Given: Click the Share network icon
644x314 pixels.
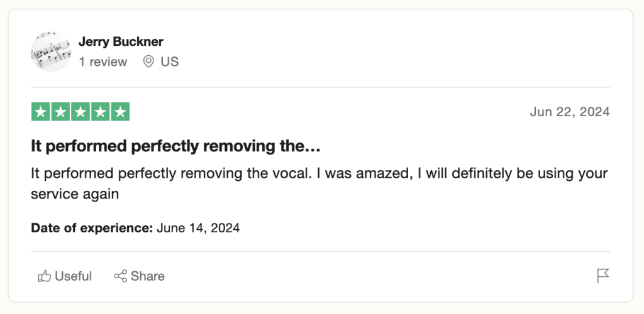Looking at the screenshot, I should [x=120, y=276].
